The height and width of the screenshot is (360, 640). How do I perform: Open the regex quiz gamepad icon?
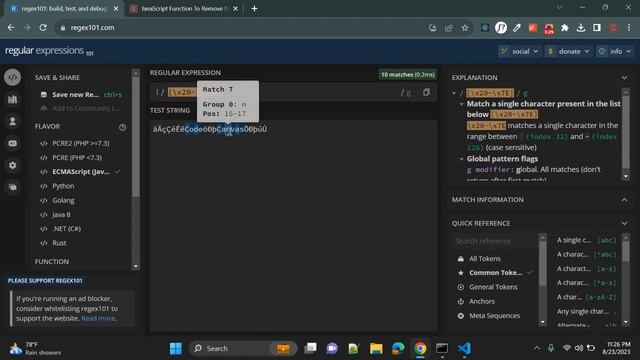pyautogui.click(x=13, y=143)
